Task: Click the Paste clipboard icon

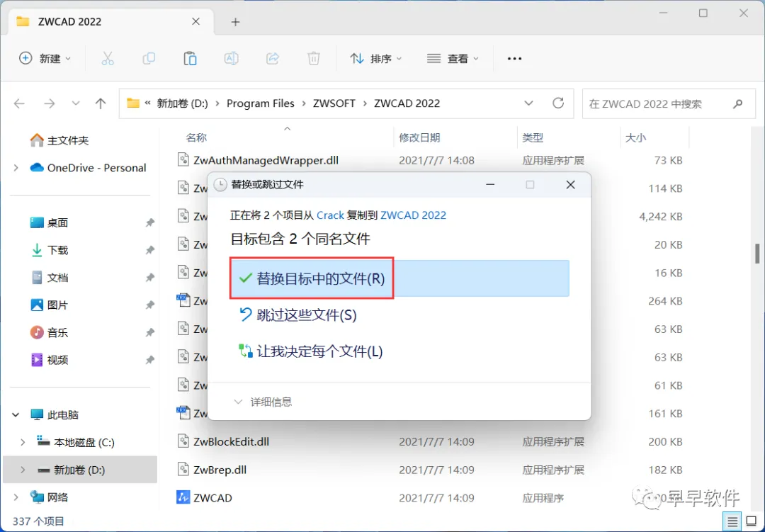Action: click(x=190, y=59)
